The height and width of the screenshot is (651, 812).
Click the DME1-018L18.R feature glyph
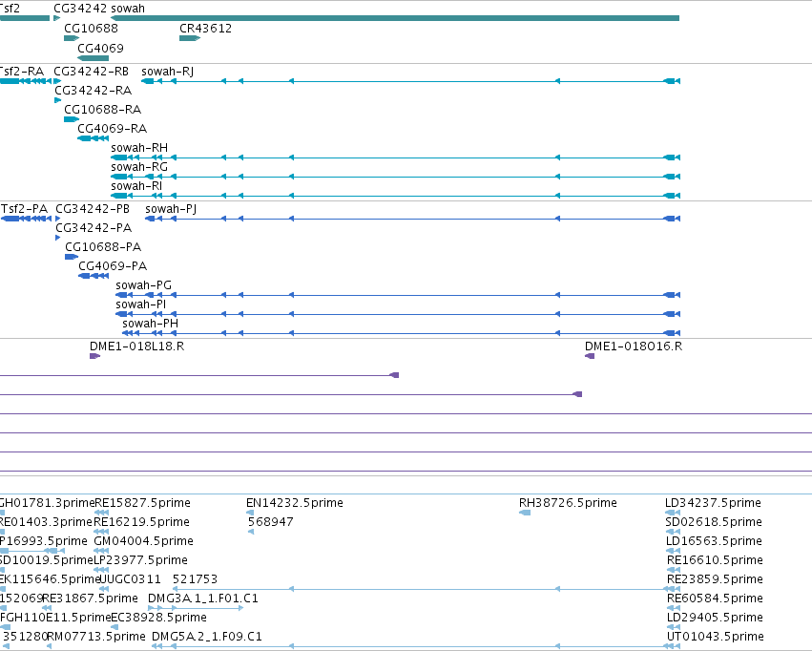pyautogui.click(x=94, y=356)
